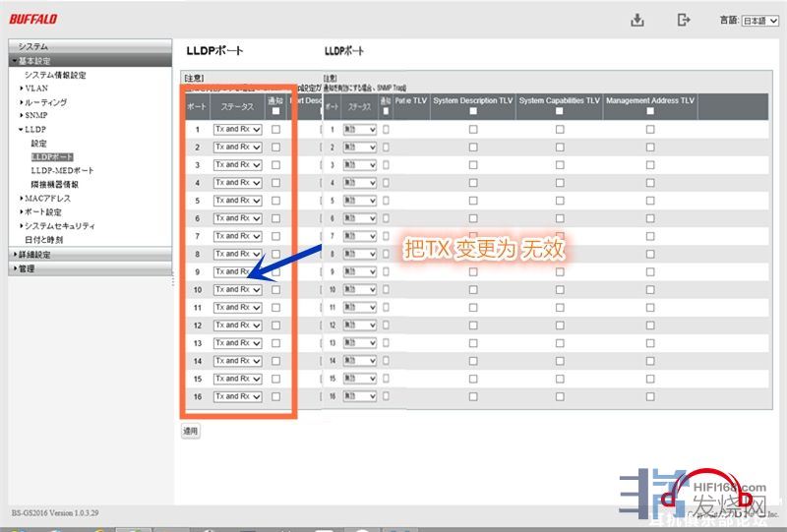Check the Management Address TLV header checkbox
Screen dimensions: 787x532
pos(649,111)
